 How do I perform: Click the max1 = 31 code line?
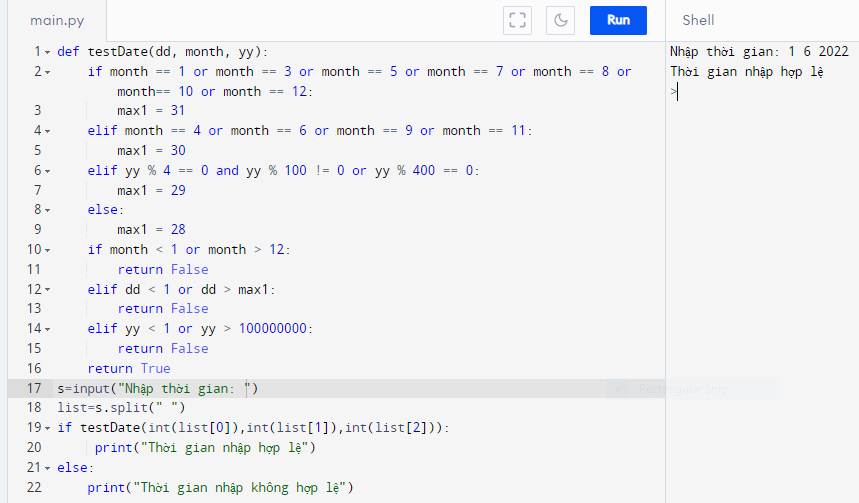click(151, 111)
